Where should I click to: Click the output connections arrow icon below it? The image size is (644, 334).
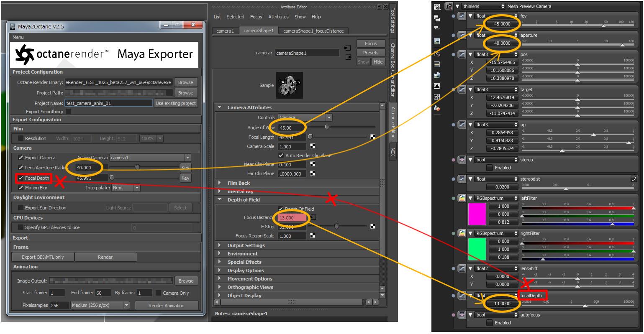(349, 57)
